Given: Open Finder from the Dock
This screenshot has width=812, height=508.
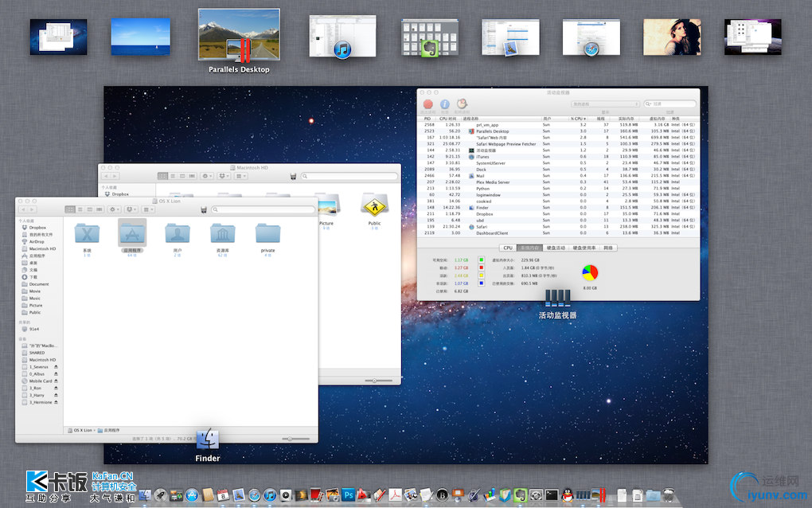Looking at the screenshot, I should [145, 495].
